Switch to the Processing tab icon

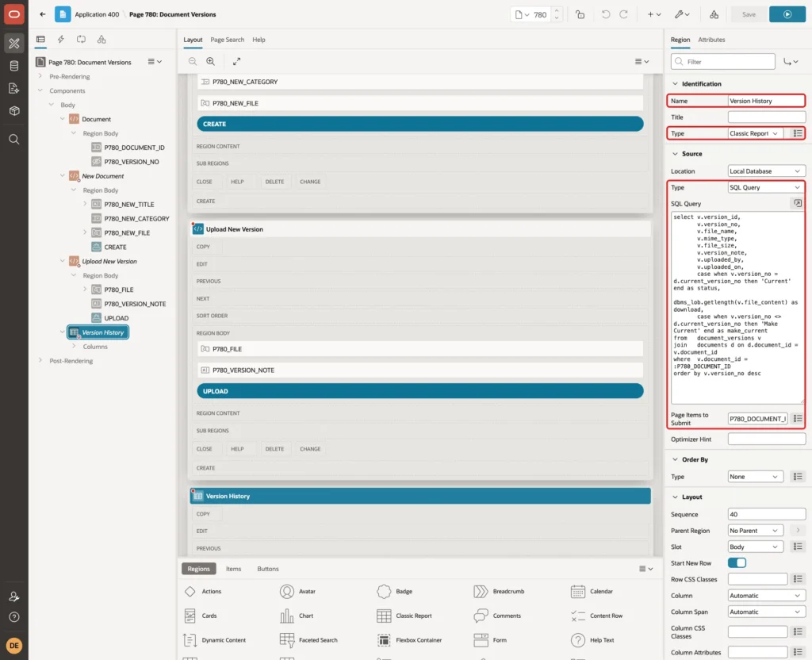tap(82, 40)
